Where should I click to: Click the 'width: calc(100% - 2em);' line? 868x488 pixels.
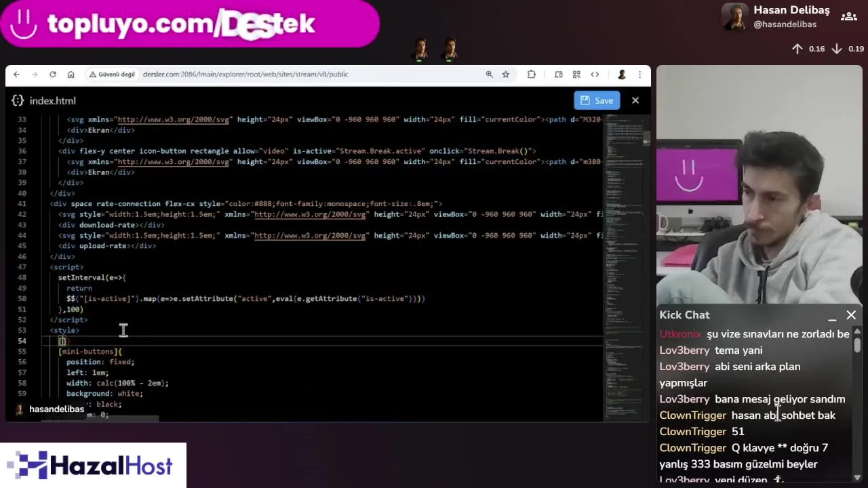[x=117, y=383]
